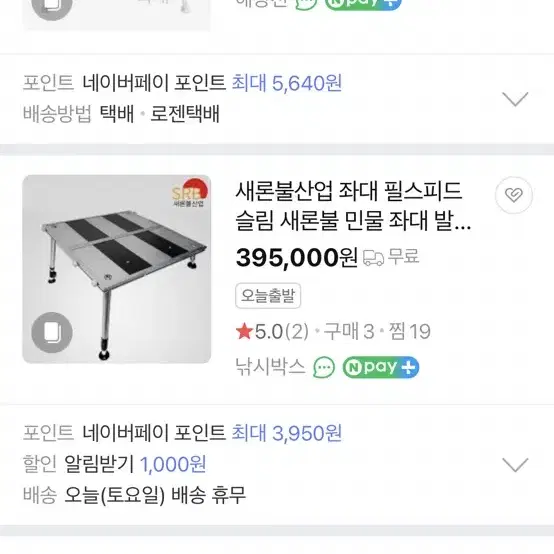Tap the heart wishlist icon for the 새론불산업 좌대
The width and height of the screenshot is (554, 554).
coord(514,195)
